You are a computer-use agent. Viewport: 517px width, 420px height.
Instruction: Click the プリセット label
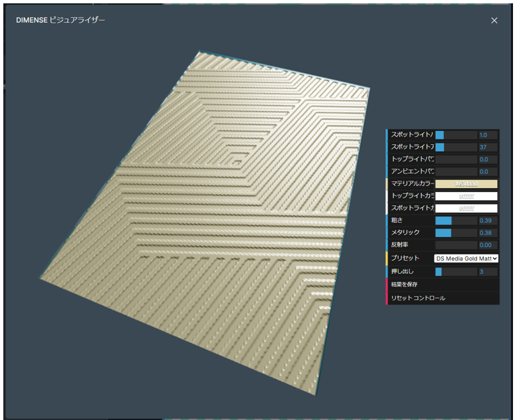pos(405,258)
